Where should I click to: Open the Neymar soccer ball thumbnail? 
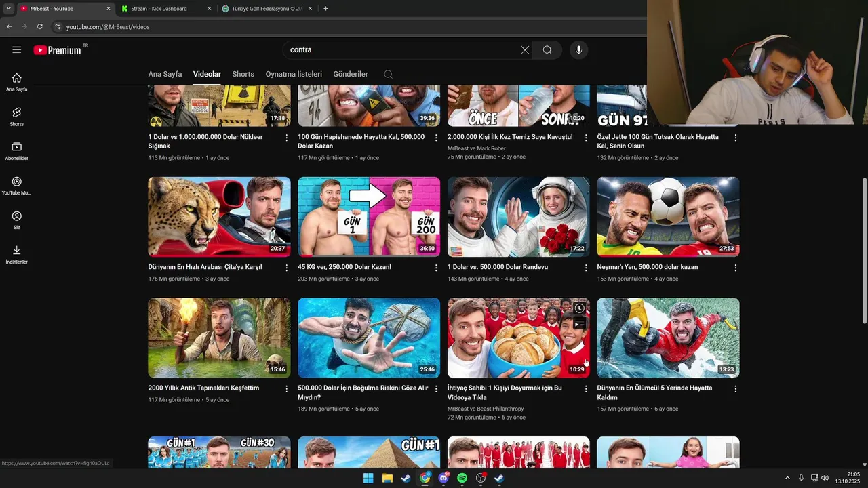point(668,217)
